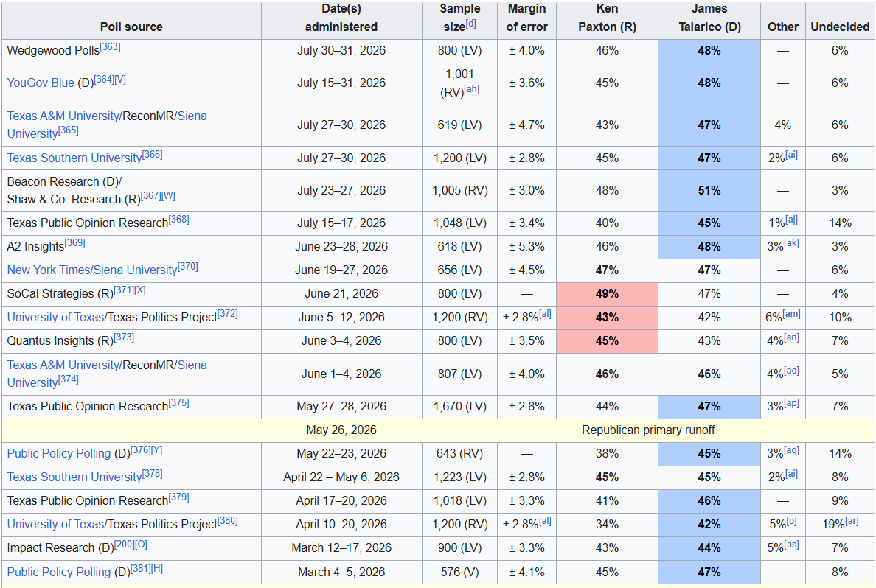Click the University of Texas link in June row
Screen dimensions: 876x588
55,318
